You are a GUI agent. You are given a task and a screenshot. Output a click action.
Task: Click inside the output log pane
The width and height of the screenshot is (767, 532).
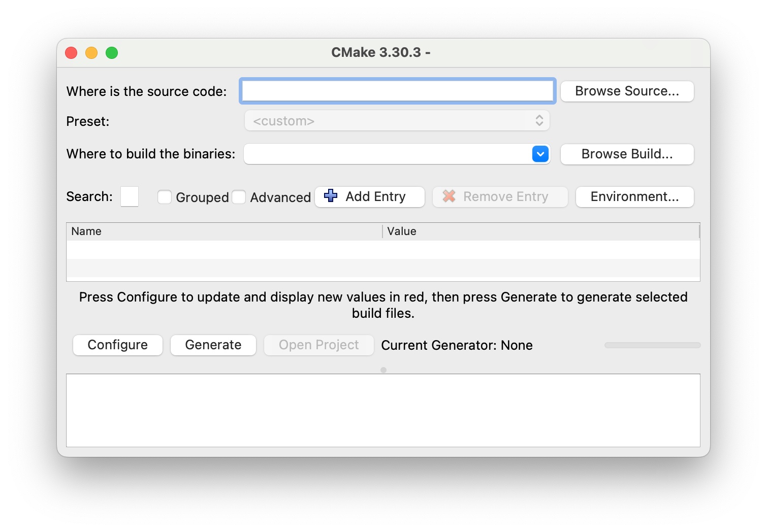(x=383, y=411)
